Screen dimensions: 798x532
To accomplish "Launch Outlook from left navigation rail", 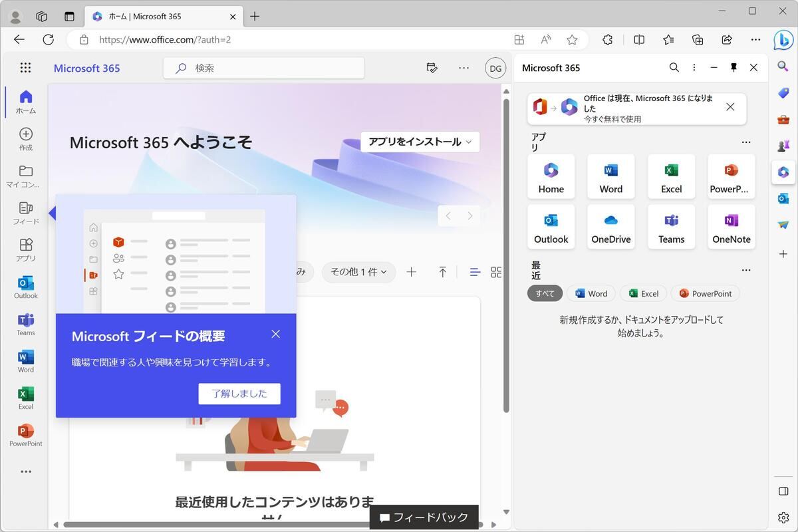I will pos(26,287).
